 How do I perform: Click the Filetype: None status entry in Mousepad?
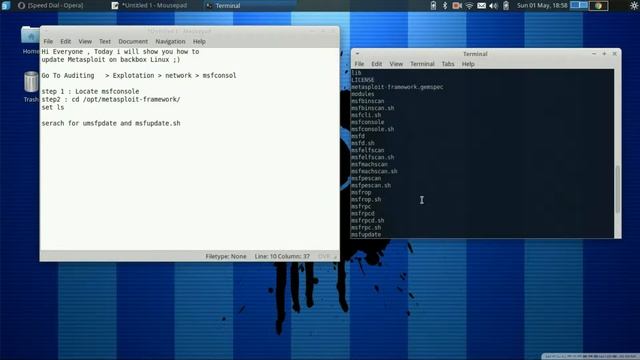pos(226,256)
